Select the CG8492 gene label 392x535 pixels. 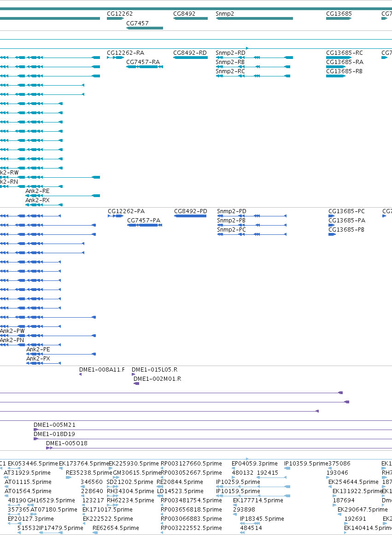184,14
